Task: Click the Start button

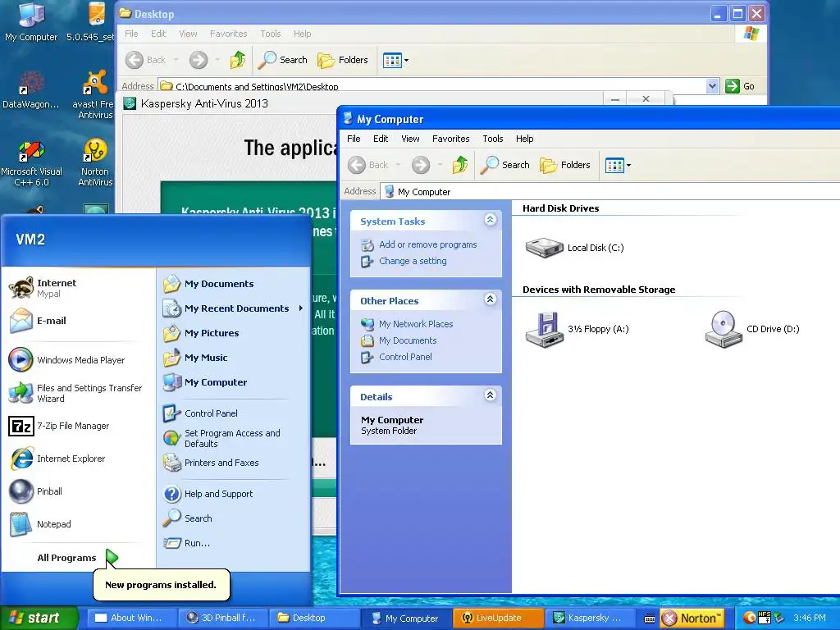Action: 38,618
